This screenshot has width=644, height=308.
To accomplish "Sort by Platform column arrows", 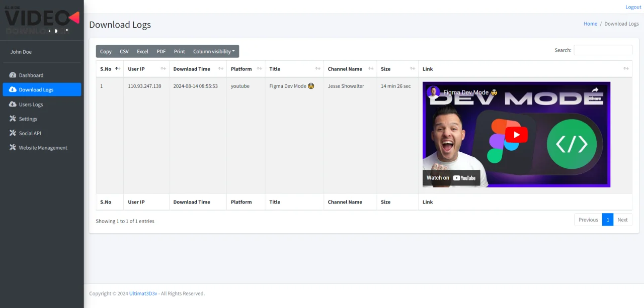I will coord(259,69).
